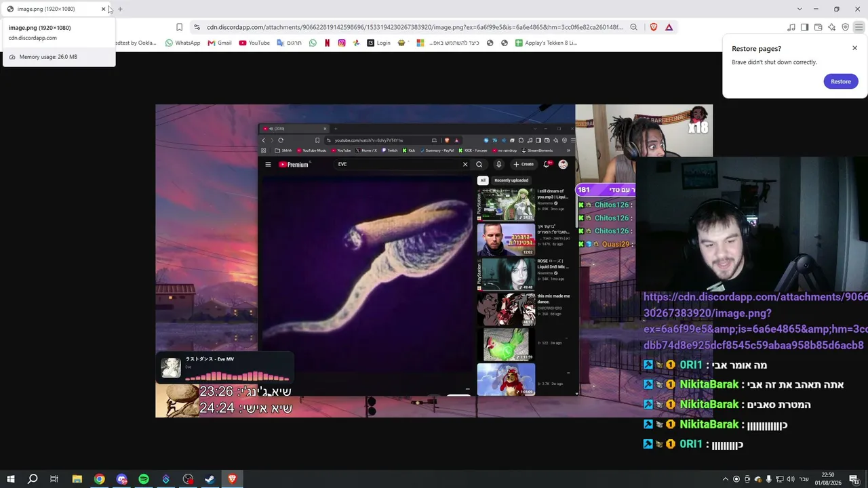Open the notification center

click(854, 479)
